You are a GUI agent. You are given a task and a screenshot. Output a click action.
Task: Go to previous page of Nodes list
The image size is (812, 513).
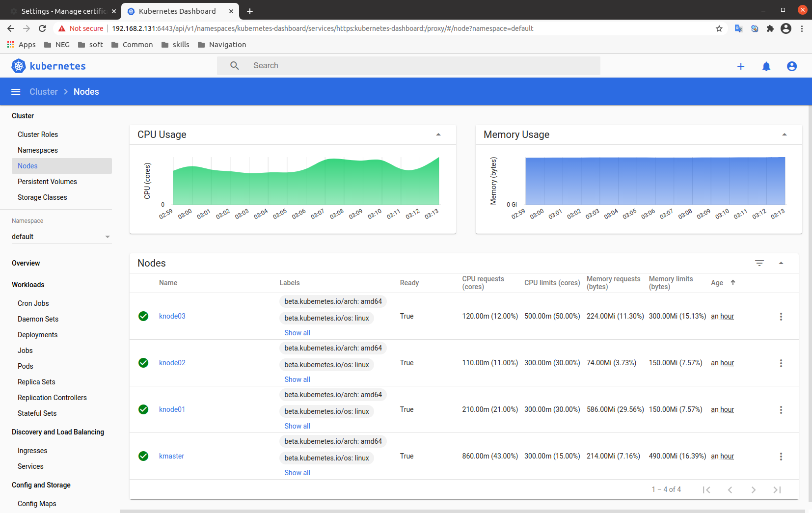point(730,490)
